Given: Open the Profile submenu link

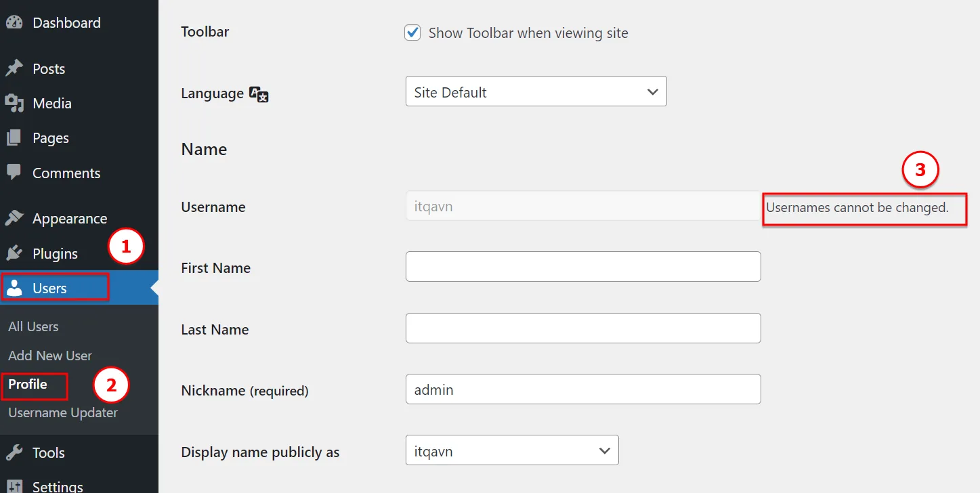Looking at the screenshot, I should pos(28,384).
